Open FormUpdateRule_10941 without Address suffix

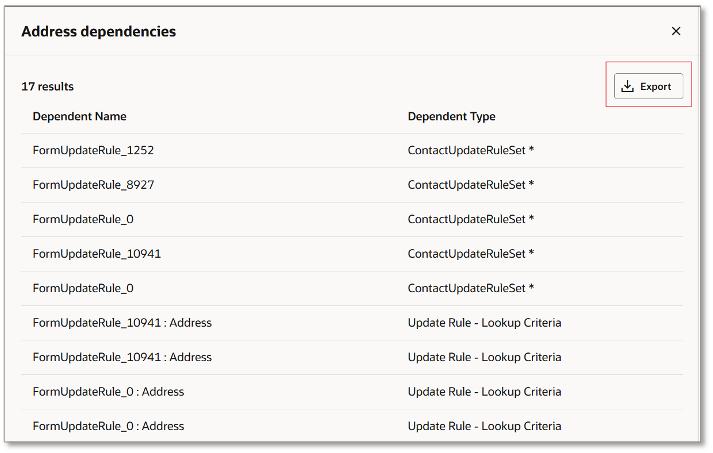click(x=97, y=254)
